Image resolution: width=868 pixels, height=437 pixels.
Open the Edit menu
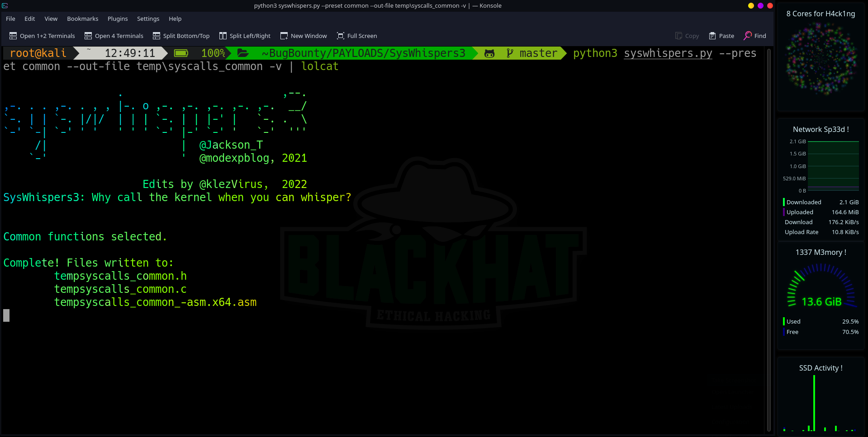click(x=30, y=19)
